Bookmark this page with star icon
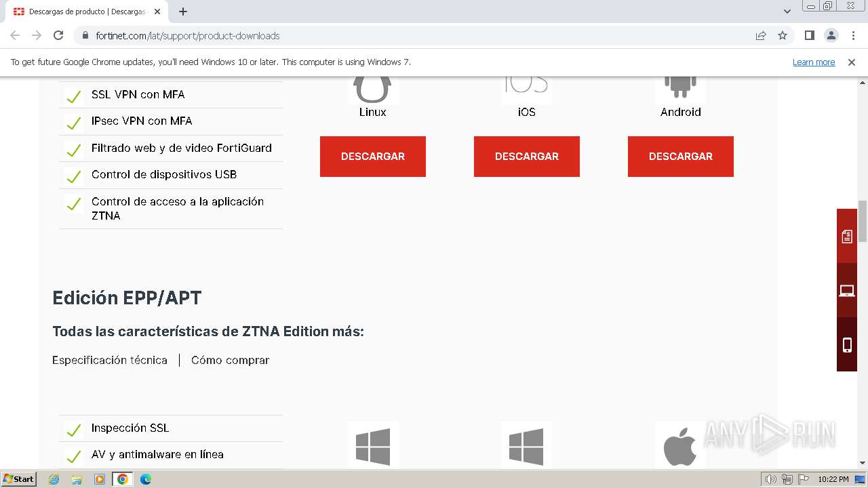This screenshot has width=868, height=488. [x=783, y=35]
